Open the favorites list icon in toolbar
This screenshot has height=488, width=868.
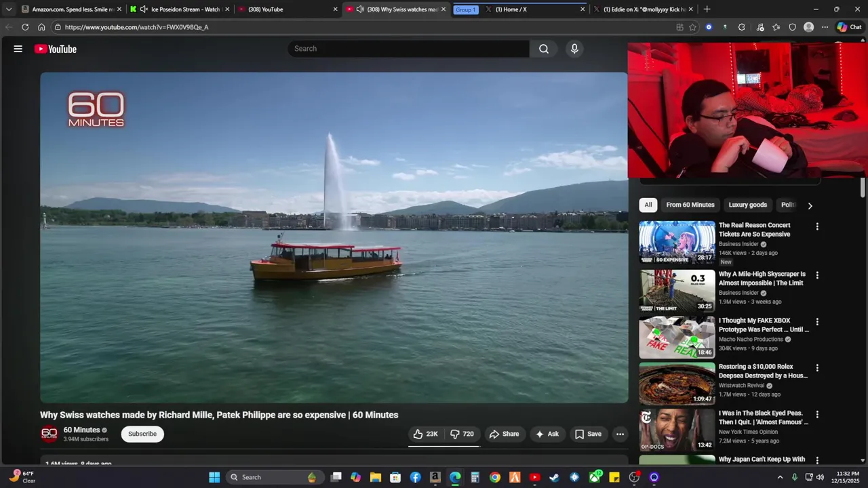pyautogui.click(x=776, y=27)
